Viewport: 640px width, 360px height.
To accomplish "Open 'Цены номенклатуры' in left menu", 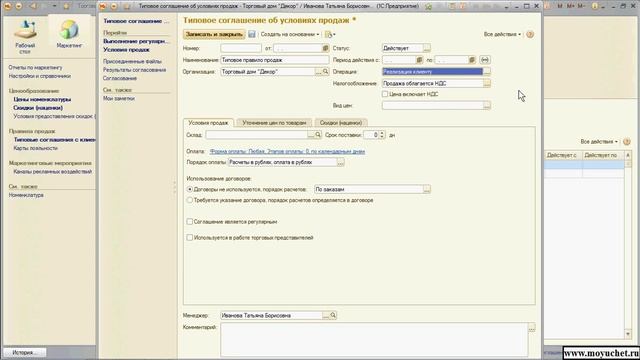I will [x=42, y=99].
